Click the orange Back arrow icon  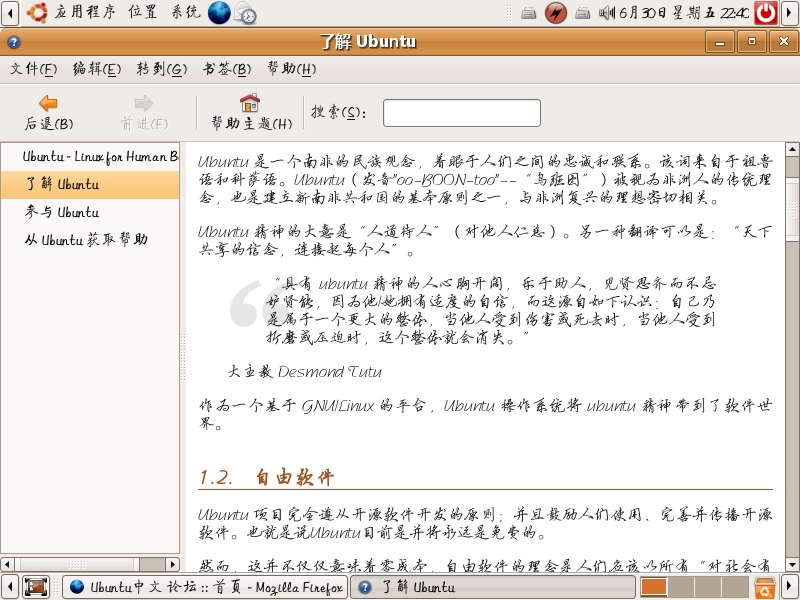coord(48,103)
